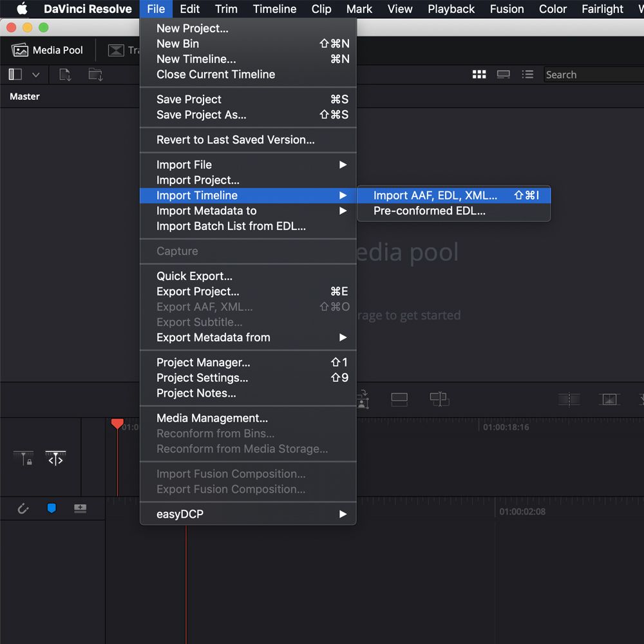Image resolution: width=644 pixels, height=644 pixels.
Task: Click inside the Media Pool search field
Action: tap(592, 75)
